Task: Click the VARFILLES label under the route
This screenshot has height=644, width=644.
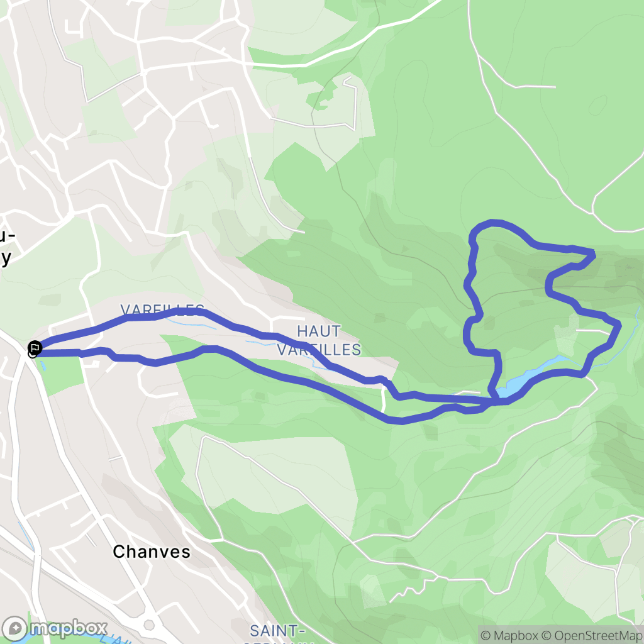Action: click(162, 309)
